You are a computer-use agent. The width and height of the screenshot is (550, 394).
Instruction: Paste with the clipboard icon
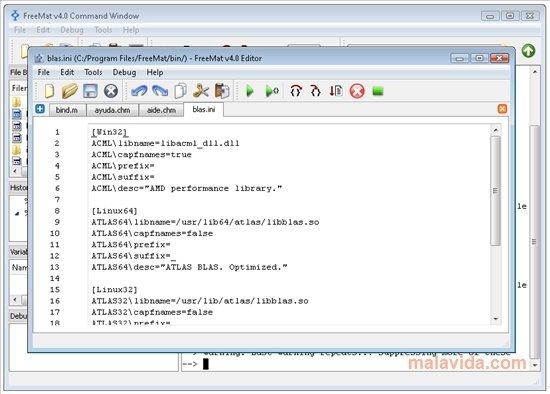pyautogui.click(x=222, y=91)
